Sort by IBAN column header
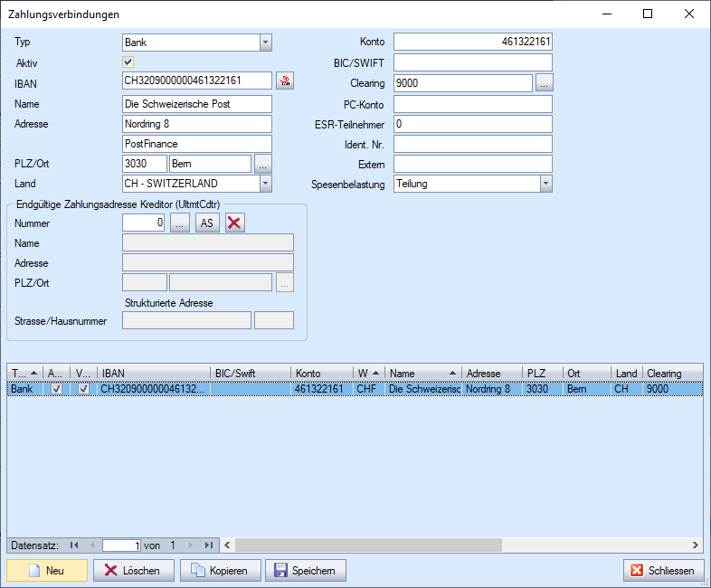The height and width of the screenshot is (588, 711). tap(154, 373)
